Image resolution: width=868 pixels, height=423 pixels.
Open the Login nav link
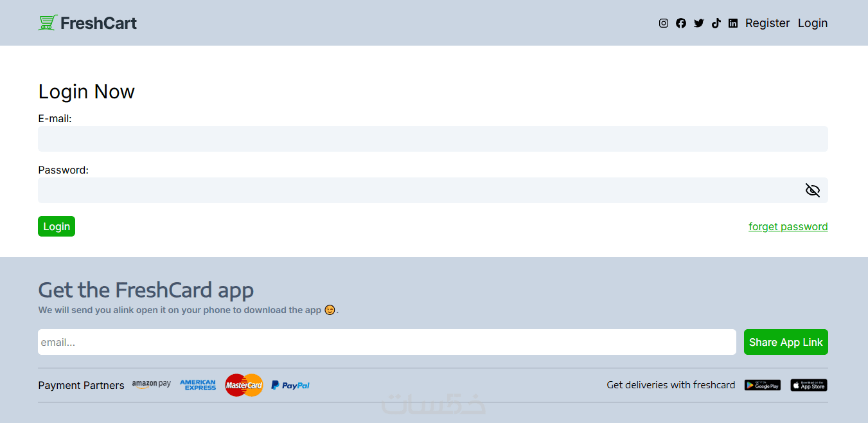coord(813,23)
